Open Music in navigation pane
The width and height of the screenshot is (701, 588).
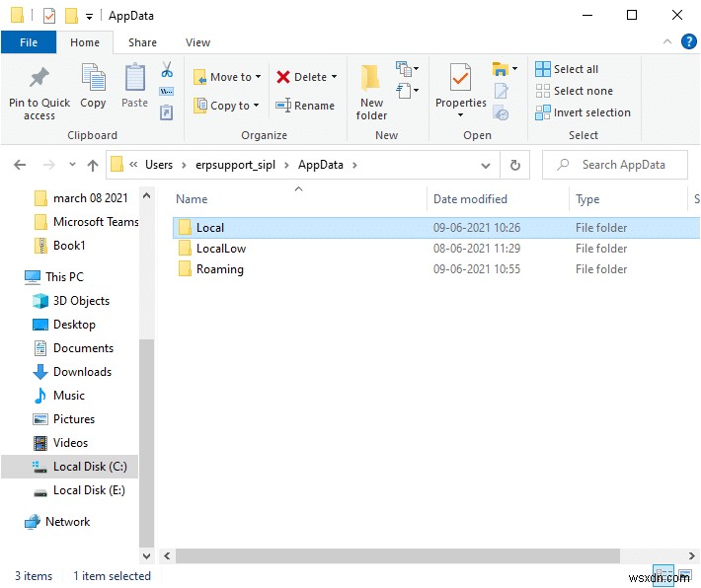coord(58,396)
